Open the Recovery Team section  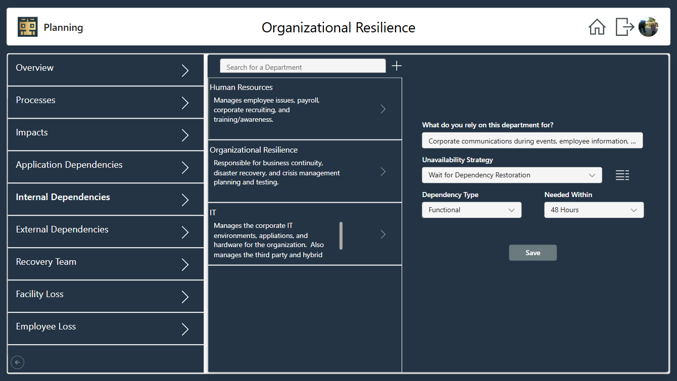[x=105, y=264]
